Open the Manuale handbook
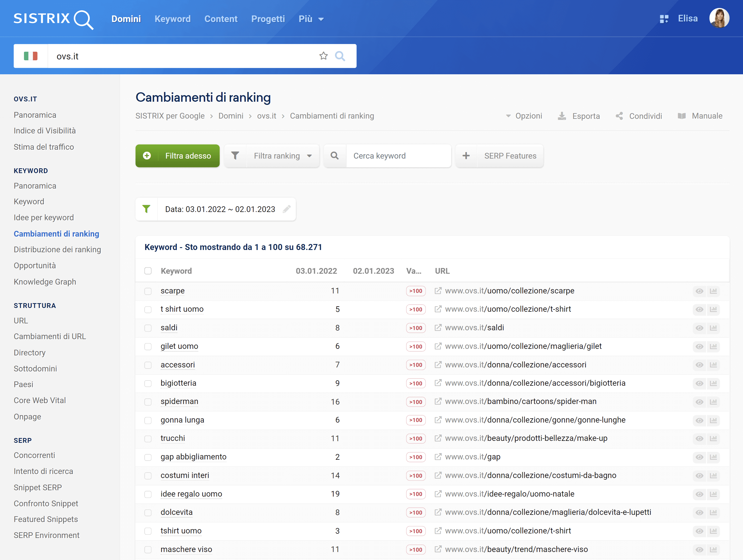This screenshot has width=743, height=560. click(x=700, y=116)
